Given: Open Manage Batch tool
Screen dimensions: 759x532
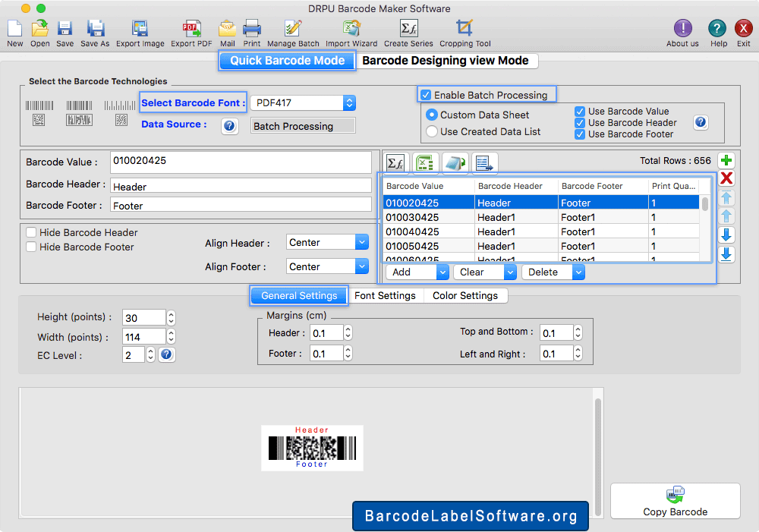Looking at the screenshot, I should [293, 29].
